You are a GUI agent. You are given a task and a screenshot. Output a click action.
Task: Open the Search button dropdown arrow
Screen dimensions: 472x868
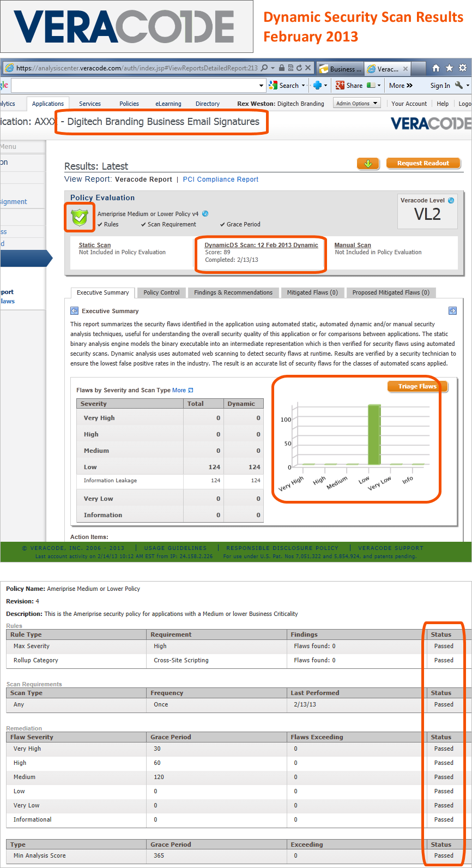(x=304, y=86)
